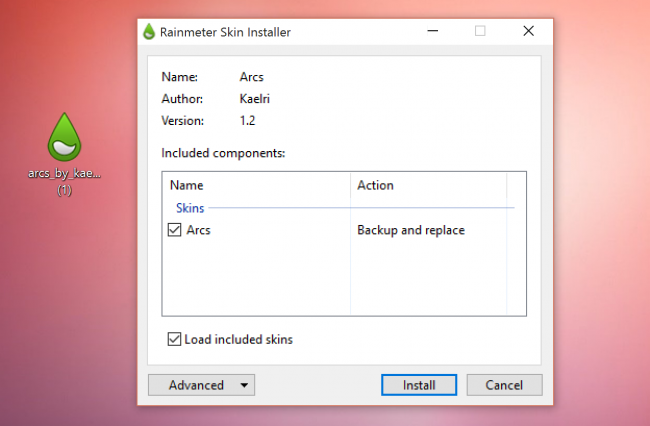Image resolution: width=650 pixels, height=426 pixels.
Task: Select the Backup and replace action text
Action: [x=411, y=230]
